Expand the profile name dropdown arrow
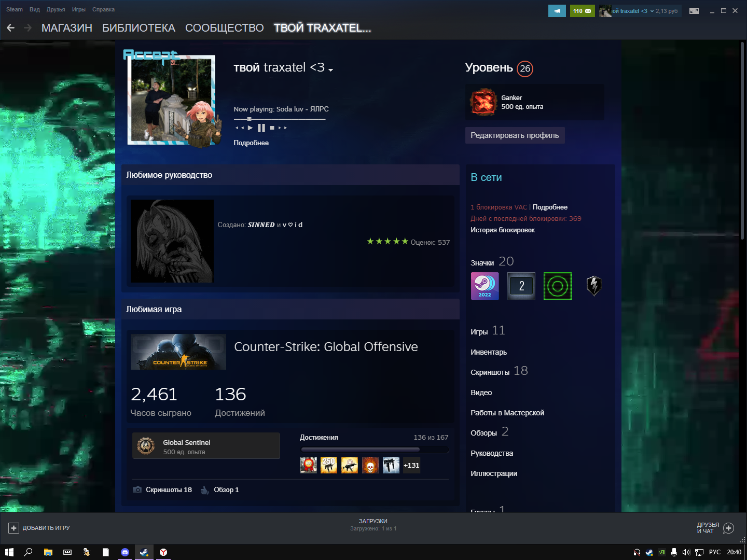The height and width of the screenshot is (560, 747). (330, 70)
